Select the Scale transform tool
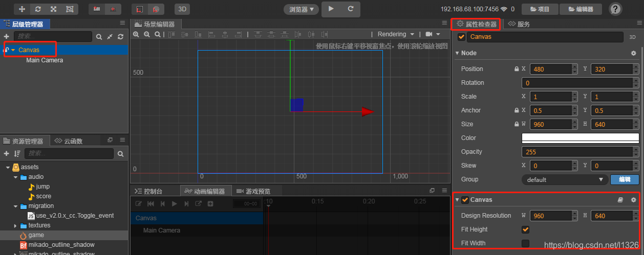 [x=53, y=9]
